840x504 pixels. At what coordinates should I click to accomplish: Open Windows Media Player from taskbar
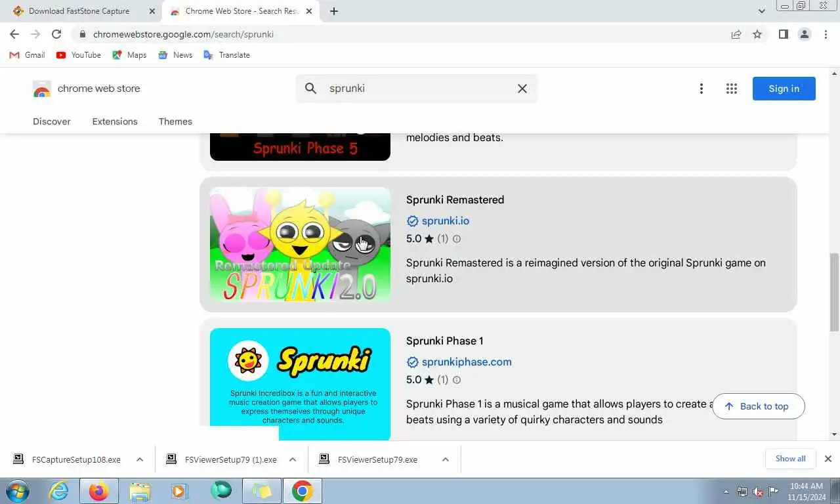click(x=179, y=491)
